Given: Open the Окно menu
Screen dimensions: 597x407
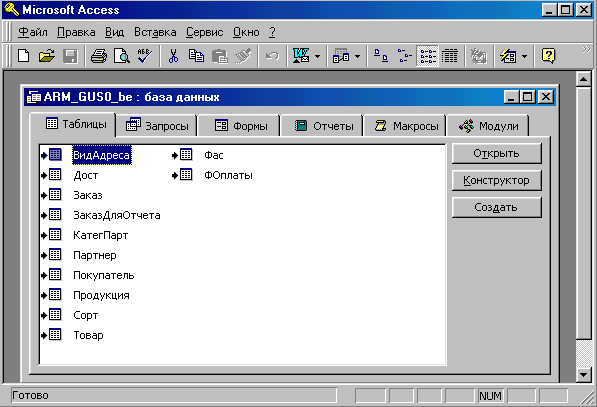Looking at the screenshot, I should pos(246,32).
